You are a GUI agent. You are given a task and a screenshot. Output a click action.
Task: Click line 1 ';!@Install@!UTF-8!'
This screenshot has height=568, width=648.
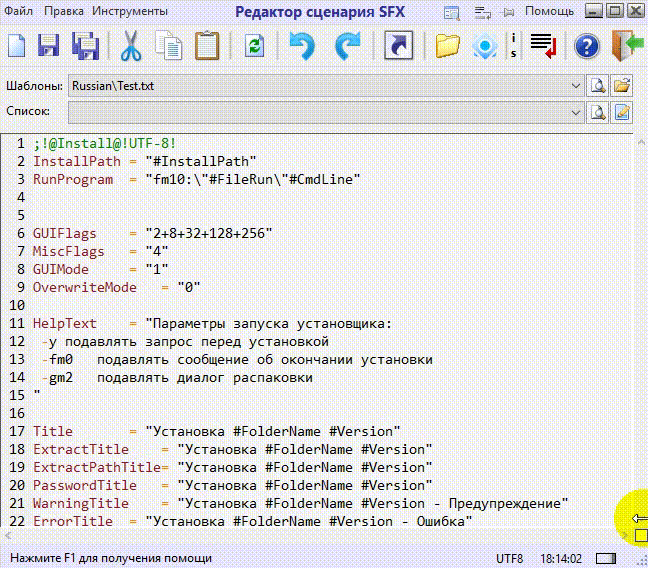[x=104, y=143]
